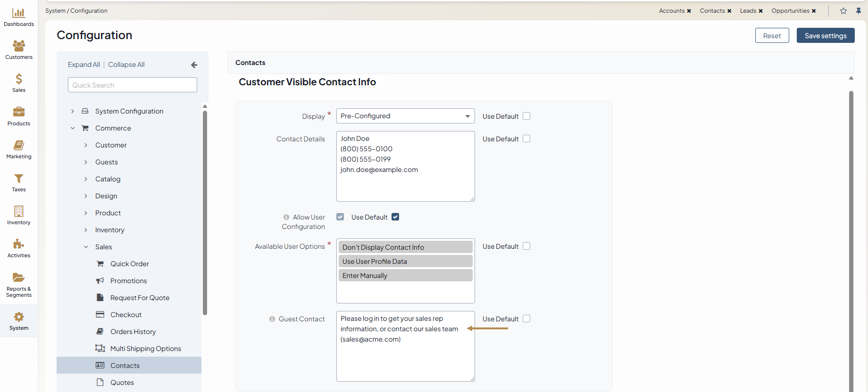Click the Save settings button

pos(825,36)
